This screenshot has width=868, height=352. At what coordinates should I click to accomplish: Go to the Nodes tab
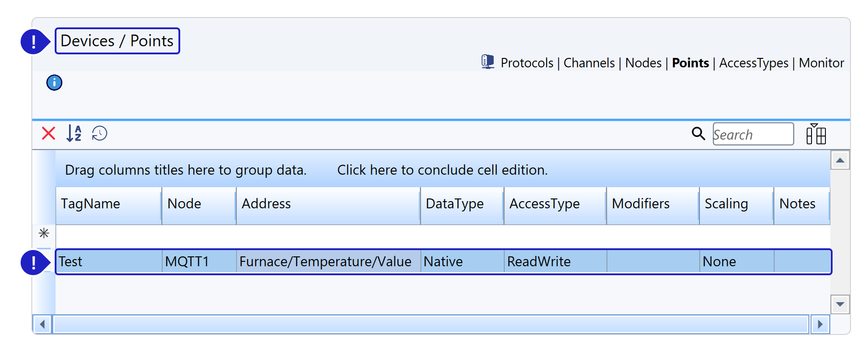[x=643, y=63]
